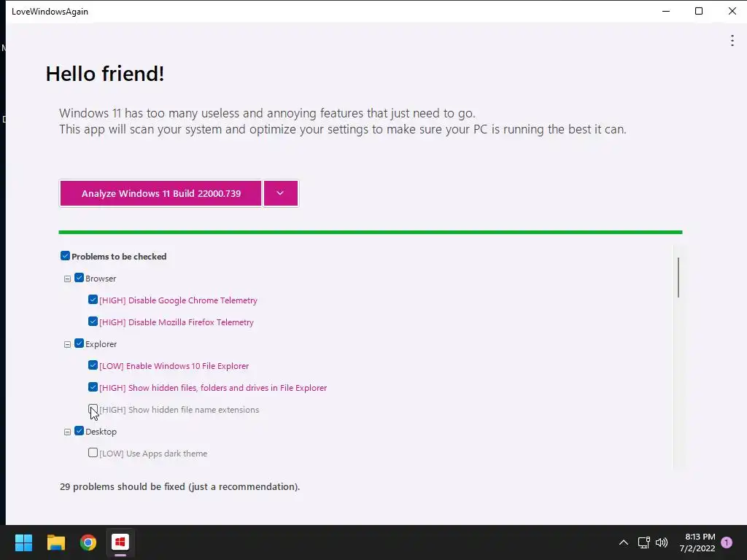Collapse the Explorer tree group
The height and width of the screenshot is (560, 747).
(67, 344)
